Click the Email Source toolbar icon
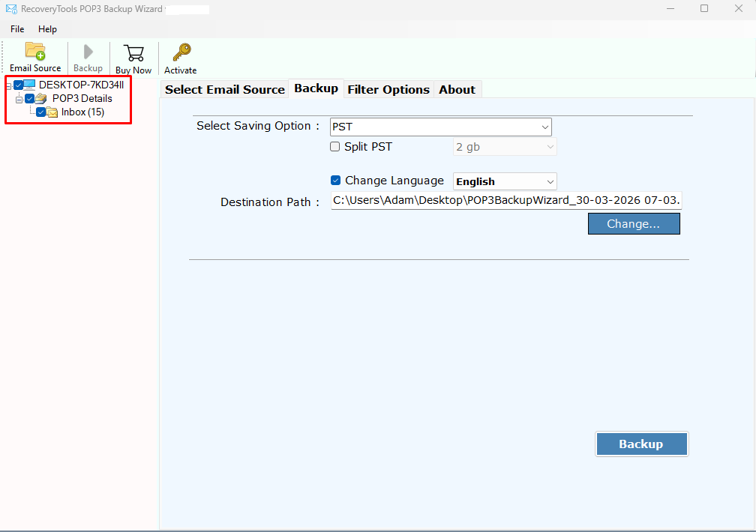This screenshot has height=532, width=756. [x=35, y=51]
